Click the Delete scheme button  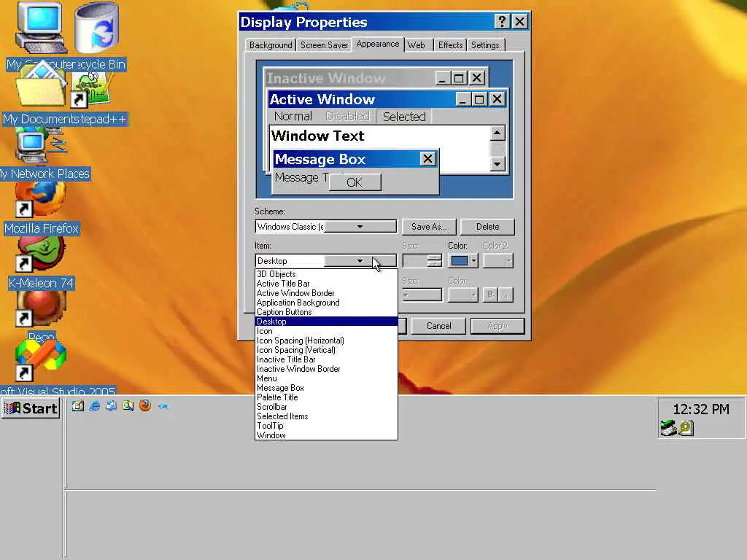[x=487, y=227]
